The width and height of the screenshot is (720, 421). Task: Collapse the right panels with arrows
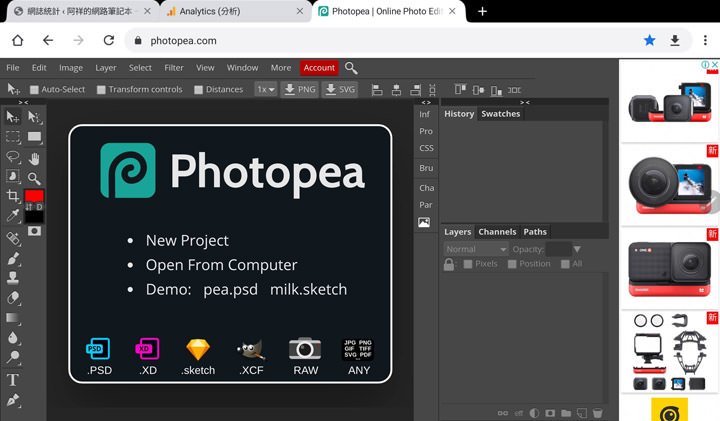pyautogui.click(x=525, y=102)
